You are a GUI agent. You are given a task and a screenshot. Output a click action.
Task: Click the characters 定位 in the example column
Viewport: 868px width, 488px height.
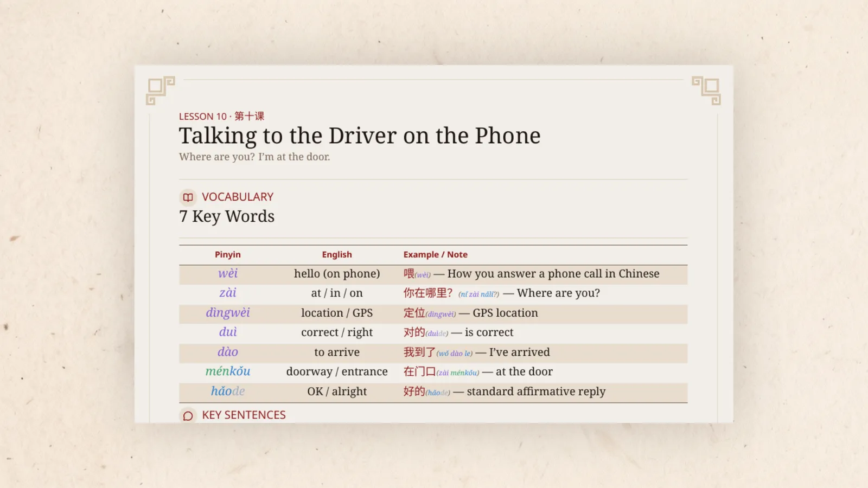tap(414, 313)
